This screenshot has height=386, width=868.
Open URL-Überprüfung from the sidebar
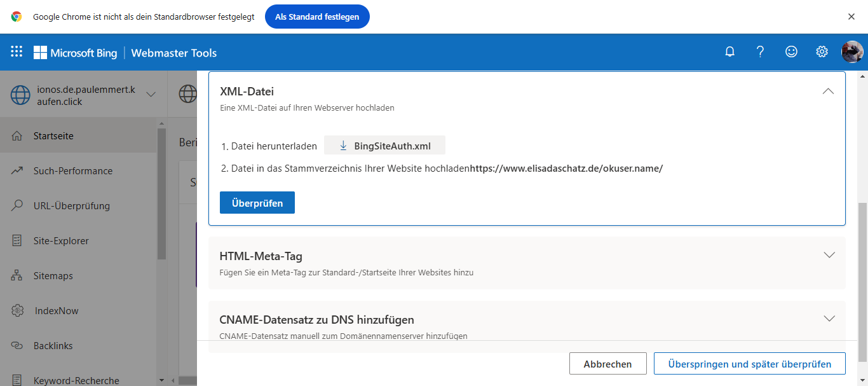(71, 206)
